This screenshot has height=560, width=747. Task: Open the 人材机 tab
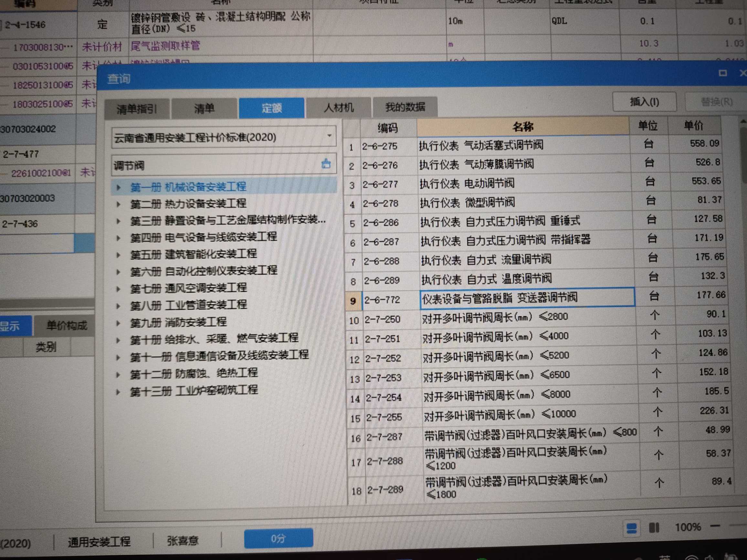click(338, 108)
